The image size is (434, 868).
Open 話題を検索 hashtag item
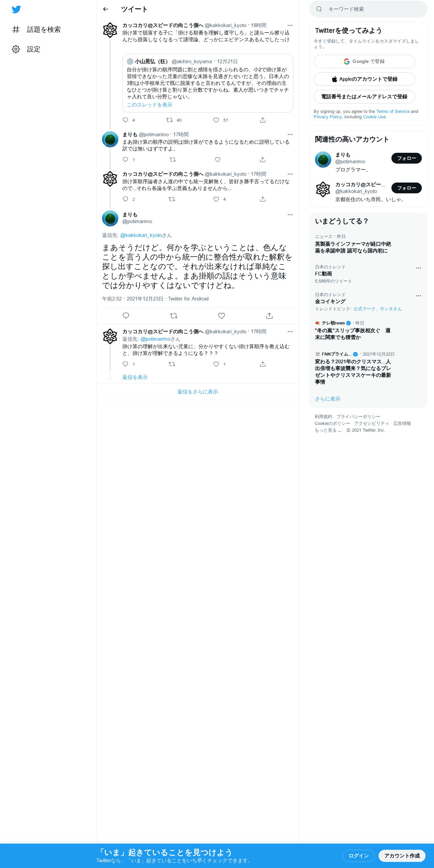point(37,29)
